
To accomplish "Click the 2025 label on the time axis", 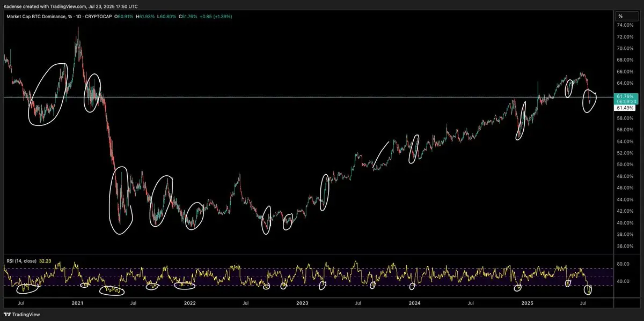I will 527,303.
